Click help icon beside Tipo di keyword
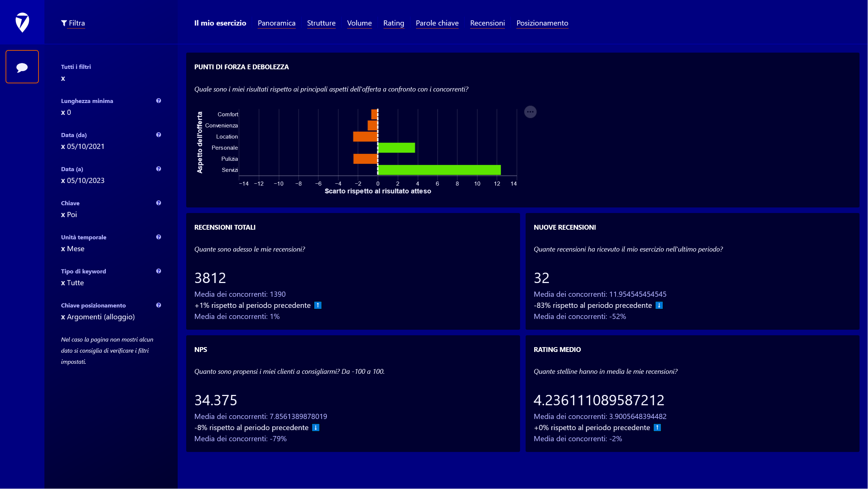Viewport: 868px width, 489px height. tap(158, 271)
